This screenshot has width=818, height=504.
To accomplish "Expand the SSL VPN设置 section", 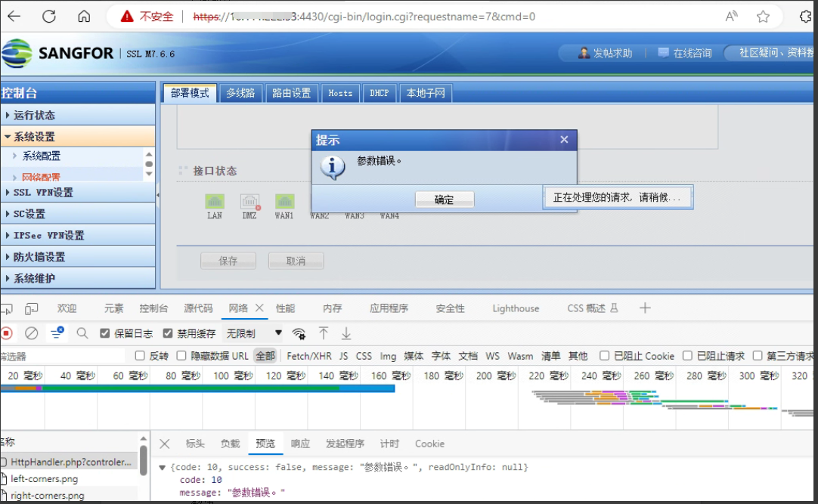I will pos(43,193).
